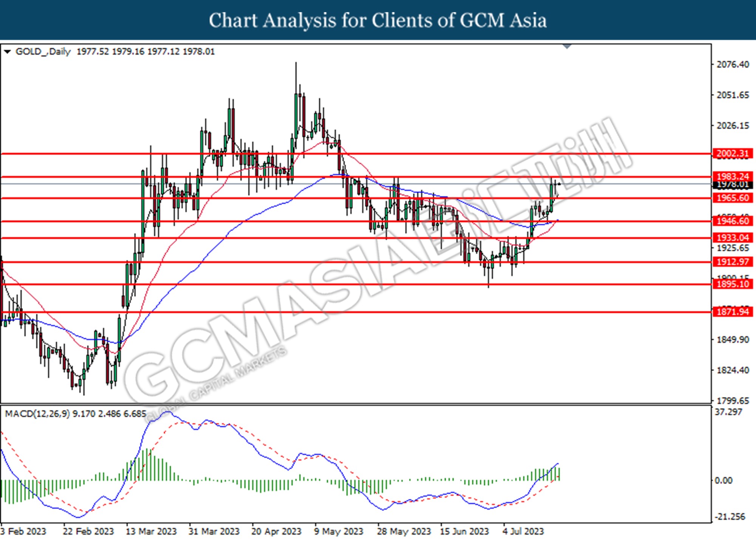Click the 37.297 MACD scale value
Image resolution: width=756 pixels, height=540 pixels.
pyautogui.click(x=728, y=412)
